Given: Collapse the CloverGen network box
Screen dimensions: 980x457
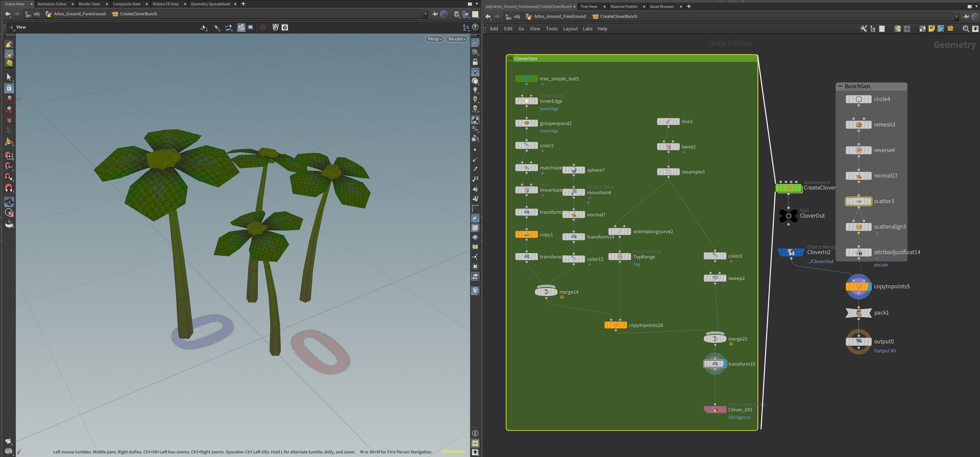Looking at the screenshot, I should pos(510,58).
